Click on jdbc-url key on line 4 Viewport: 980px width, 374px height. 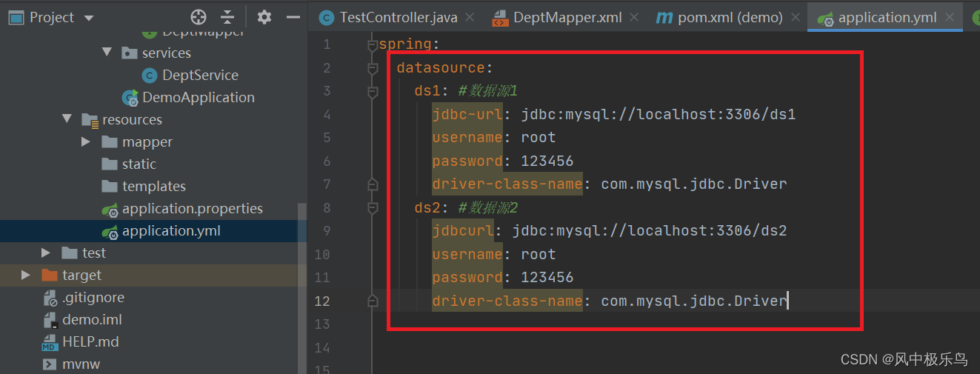point(468,114)
